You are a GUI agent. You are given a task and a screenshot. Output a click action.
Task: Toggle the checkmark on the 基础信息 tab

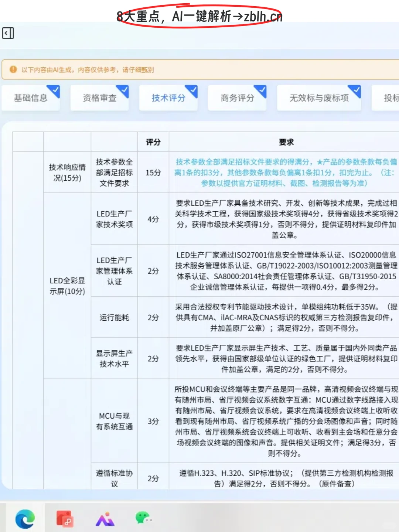pyautogui.click(x=54, y=90)
